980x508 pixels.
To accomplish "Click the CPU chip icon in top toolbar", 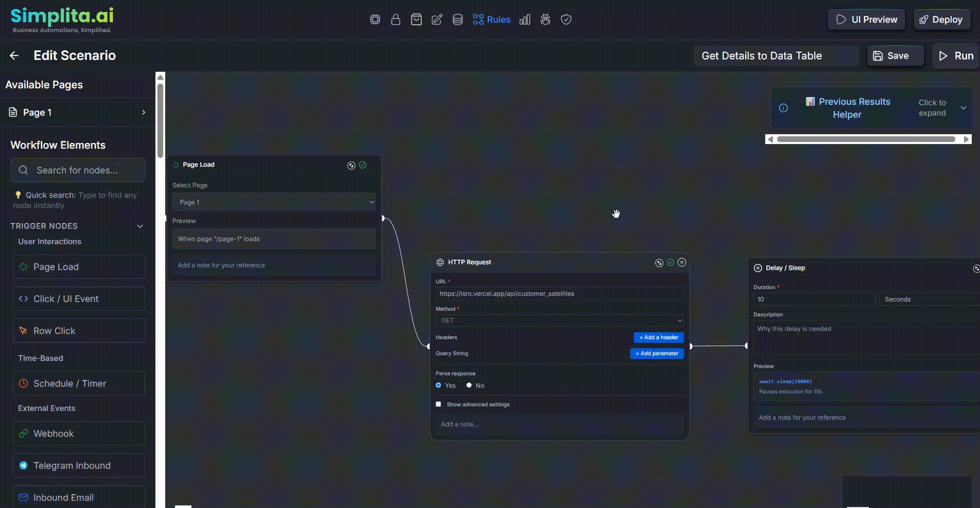I will 375,19.
